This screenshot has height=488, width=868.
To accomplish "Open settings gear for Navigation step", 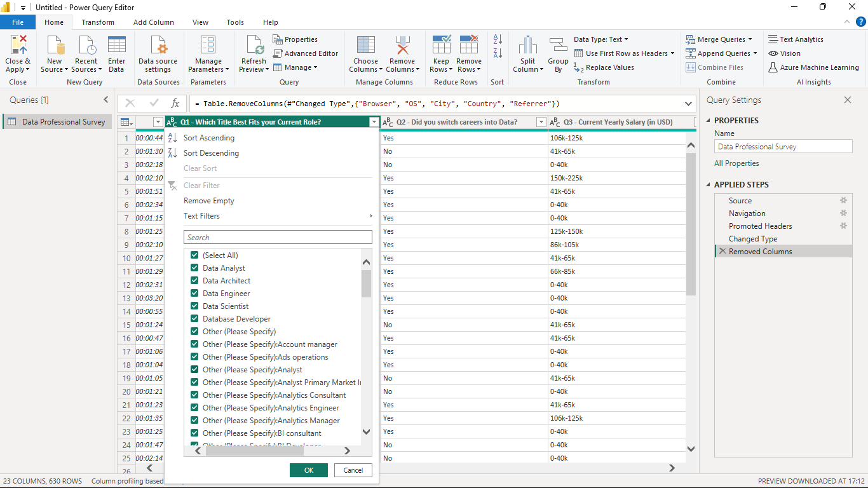I will coord(844,213).
